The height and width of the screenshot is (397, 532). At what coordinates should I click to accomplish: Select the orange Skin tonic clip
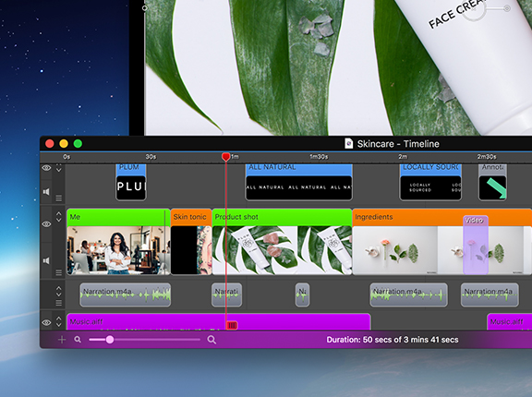pos(191,241)
